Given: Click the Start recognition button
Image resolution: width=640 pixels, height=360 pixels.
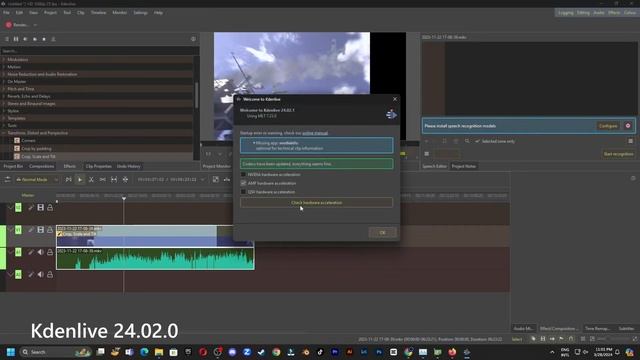Looking at the screenshot, I should [x=618, y=154].
